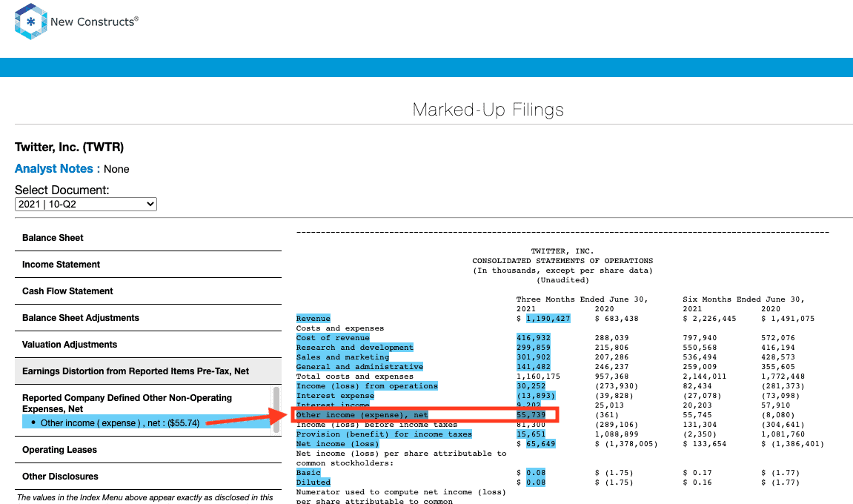
Task: Click the highlighted 301,902 value
Action: click(x=533, y=357)
